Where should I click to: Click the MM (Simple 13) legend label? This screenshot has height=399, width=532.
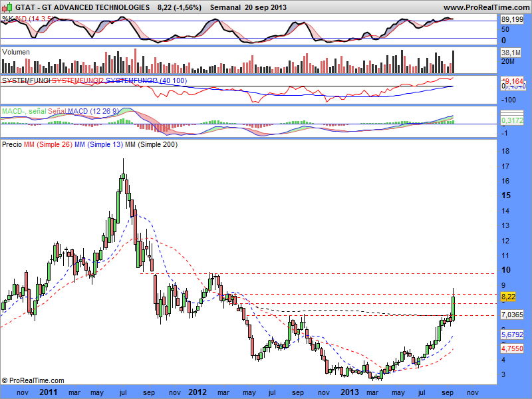(x=98, y=144)
